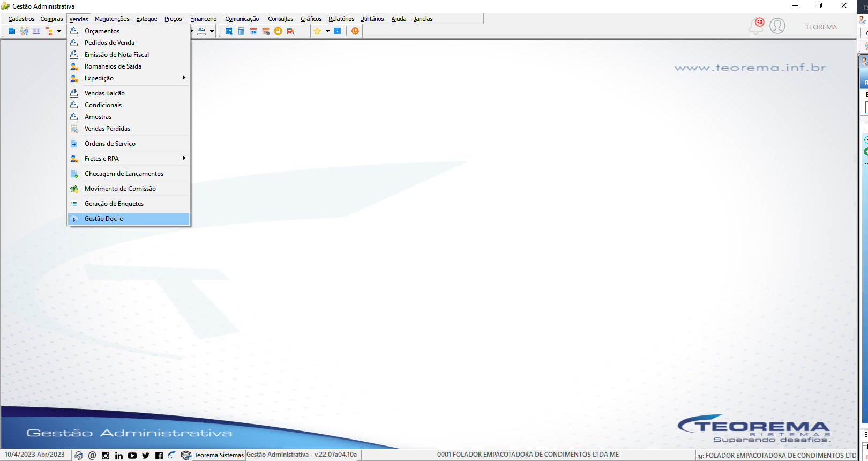Open Vendas Perdidas entry

[129, 129]
